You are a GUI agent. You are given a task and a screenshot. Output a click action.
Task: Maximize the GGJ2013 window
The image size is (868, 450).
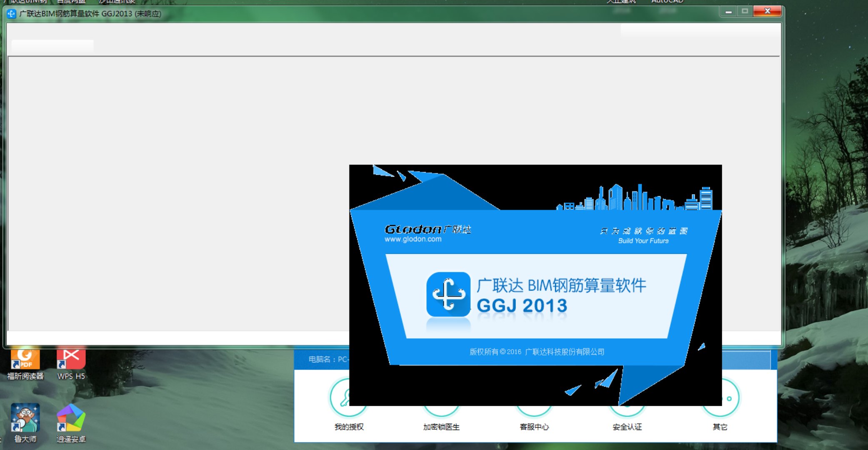(745, 12)
